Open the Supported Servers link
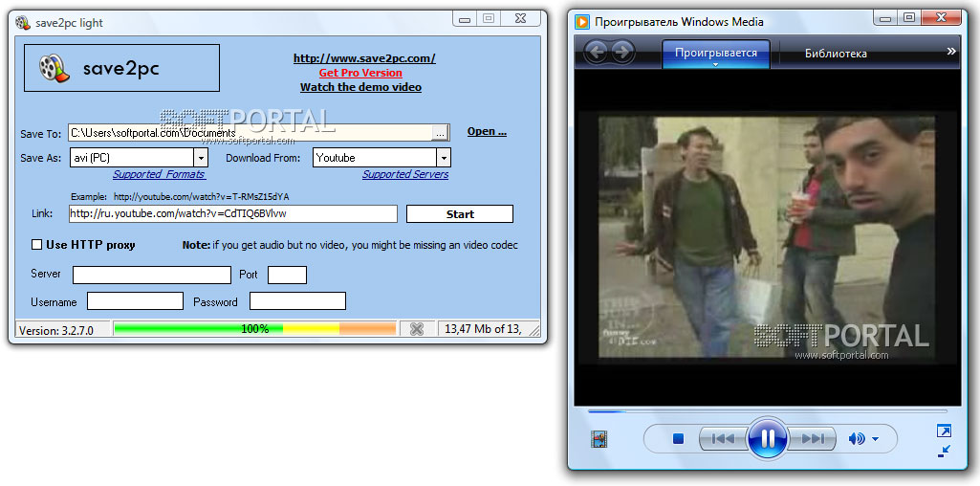 tap(405, 174)
